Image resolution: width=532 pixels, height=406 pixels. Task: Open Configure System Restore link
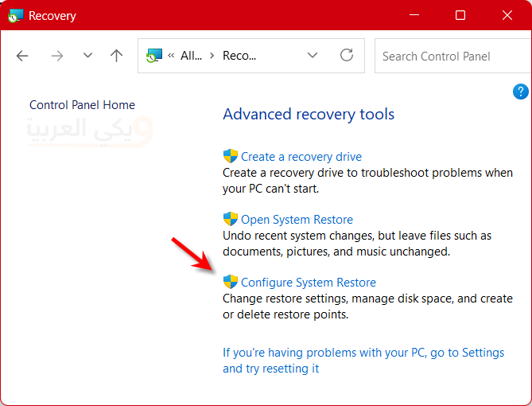tap(309, 283)
